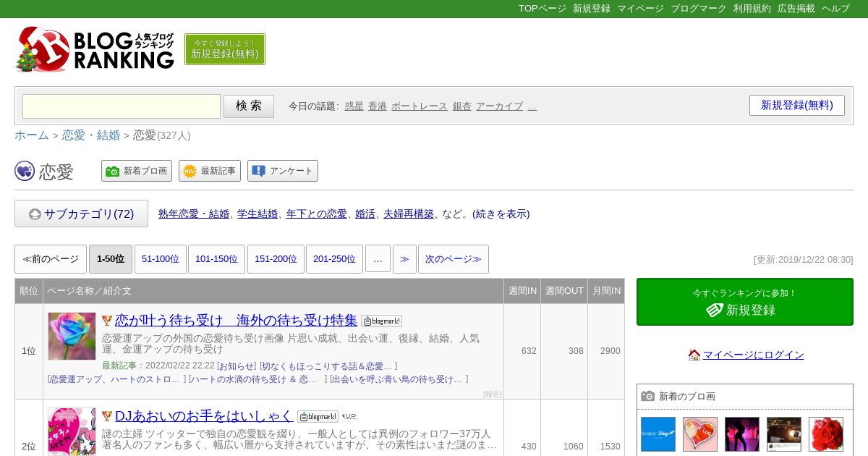Open the purple silhouette thumbnail in 新着のブロ画
The width and height of the screenshot is (868, 456).
point(742,434)
